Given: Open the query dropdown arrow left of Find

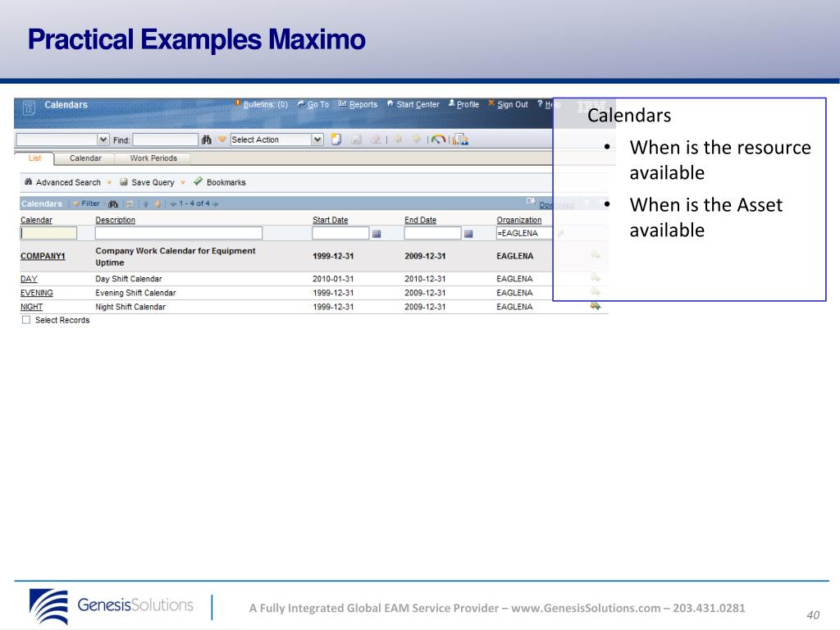Looking at the screenshot, I should click(x=103, y=139).
